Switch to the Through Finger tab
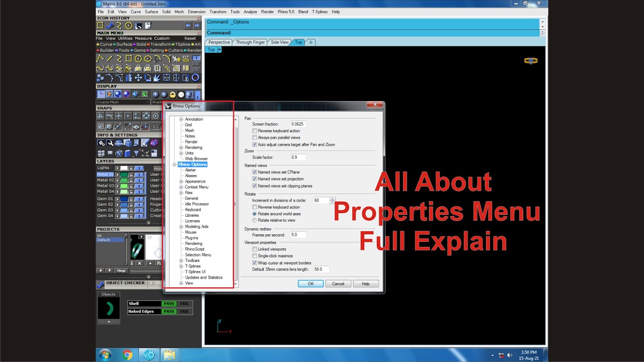The width and height of the screenshot is (644, 362). pos(250,42)
